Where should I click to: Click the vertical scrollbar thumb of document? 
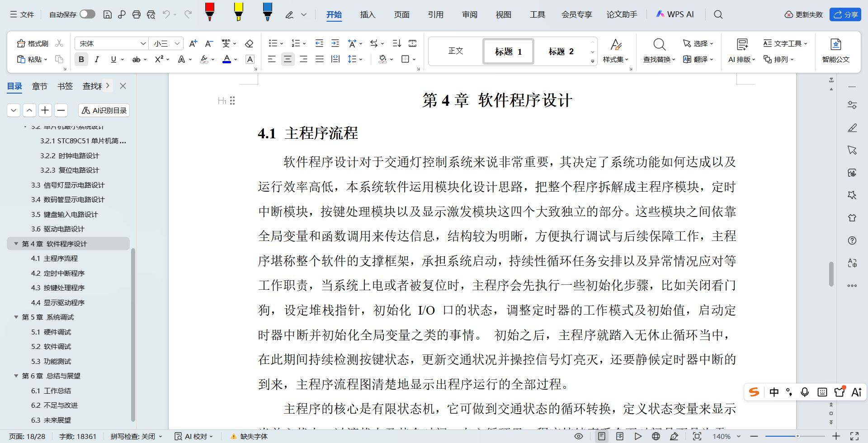pyautogui.click(x=831, y=274)
